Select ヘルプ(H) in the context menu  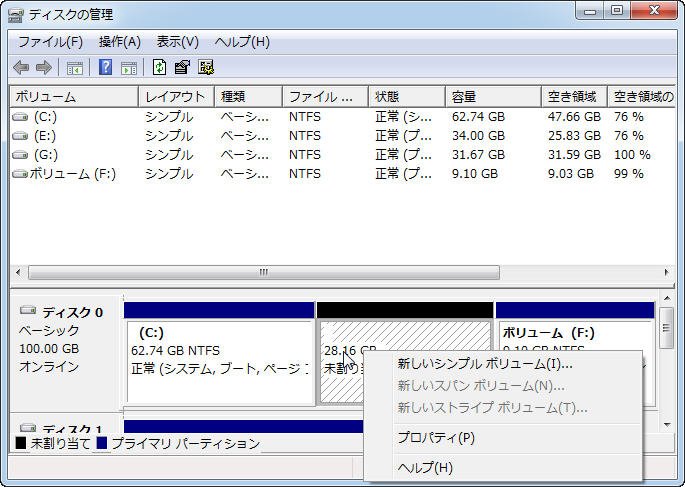click(503, 467)
